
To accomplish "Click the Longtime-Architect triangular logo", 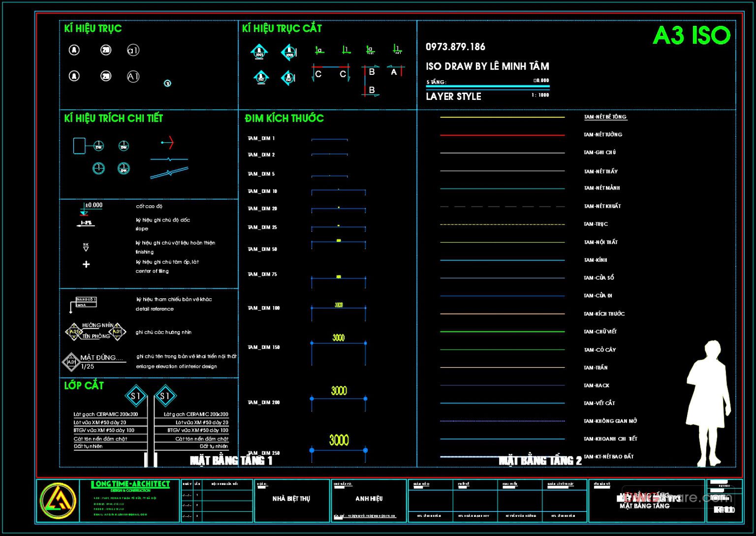I will click(x=58, y=501).
